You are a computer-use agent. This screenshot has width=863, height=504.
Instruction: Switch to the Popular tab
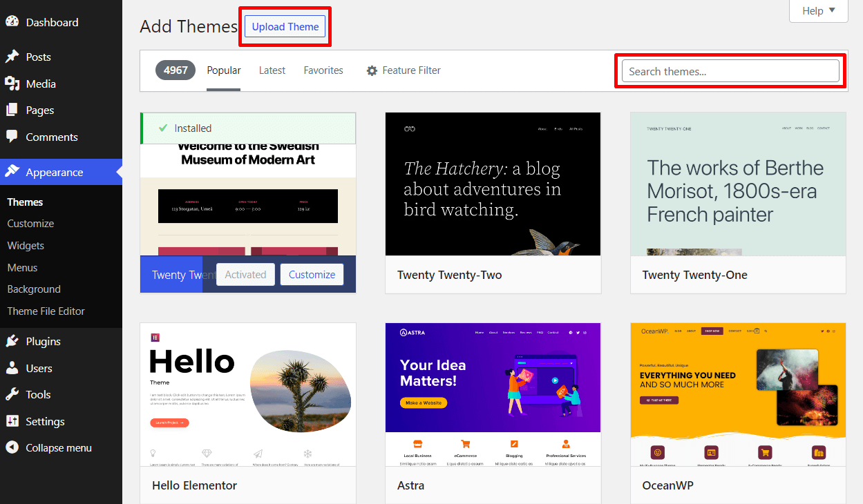click(x=224, y=70)
